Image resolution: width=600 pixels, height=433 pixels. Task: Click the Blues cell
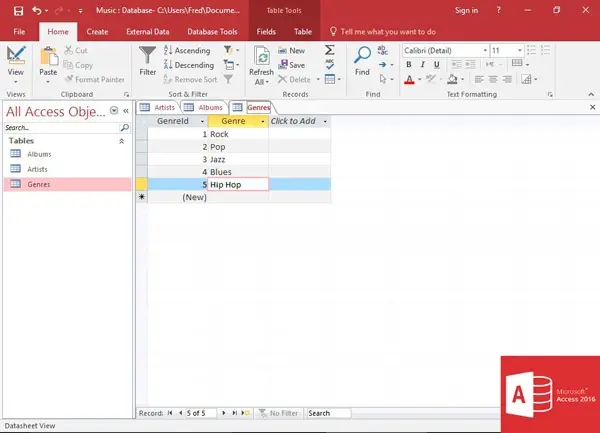tap(238, 172)
